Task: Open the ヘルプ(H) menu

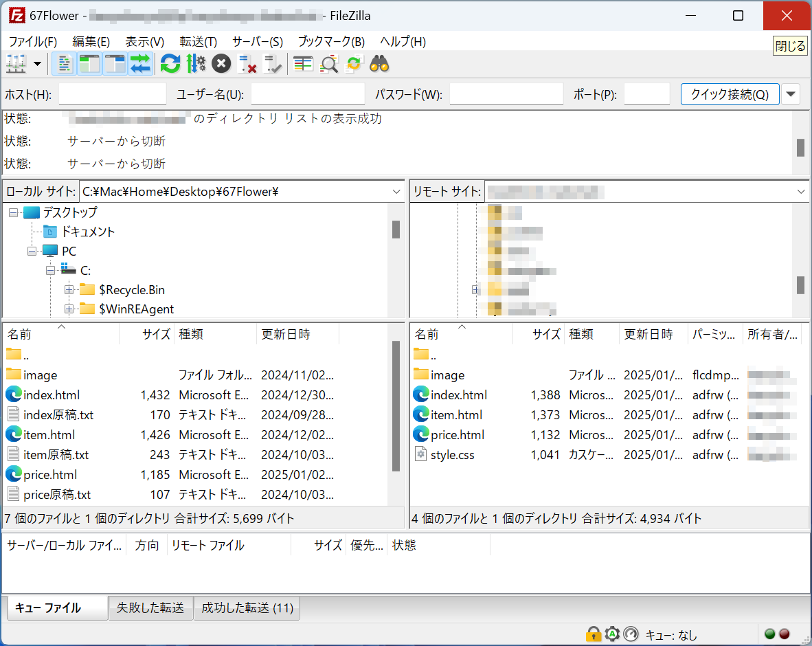Action: click(x=403, y=41)
